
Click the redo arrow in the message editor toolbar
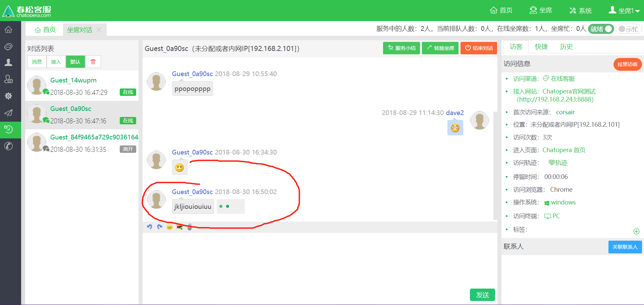[x=160, y=227]
